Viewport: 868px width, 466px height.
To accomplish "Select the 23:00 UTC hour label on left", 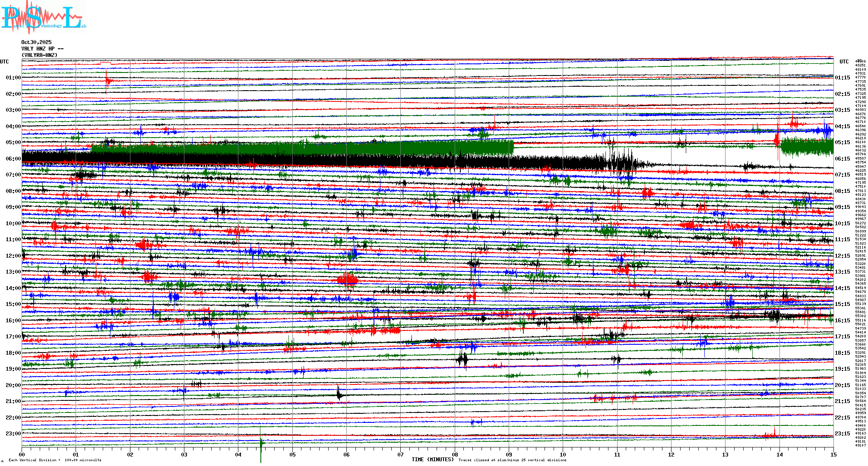I will point(13,434).
